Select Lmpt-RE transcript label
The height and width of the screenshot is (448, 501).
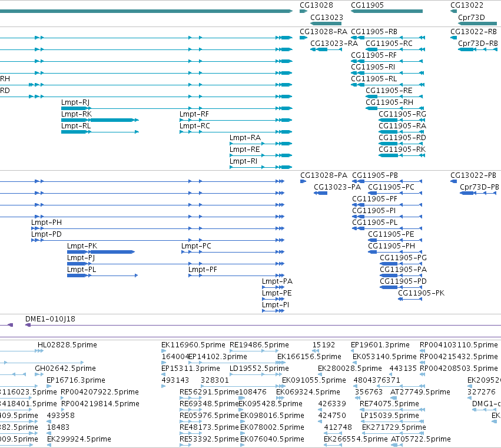[x=245, y=150]
